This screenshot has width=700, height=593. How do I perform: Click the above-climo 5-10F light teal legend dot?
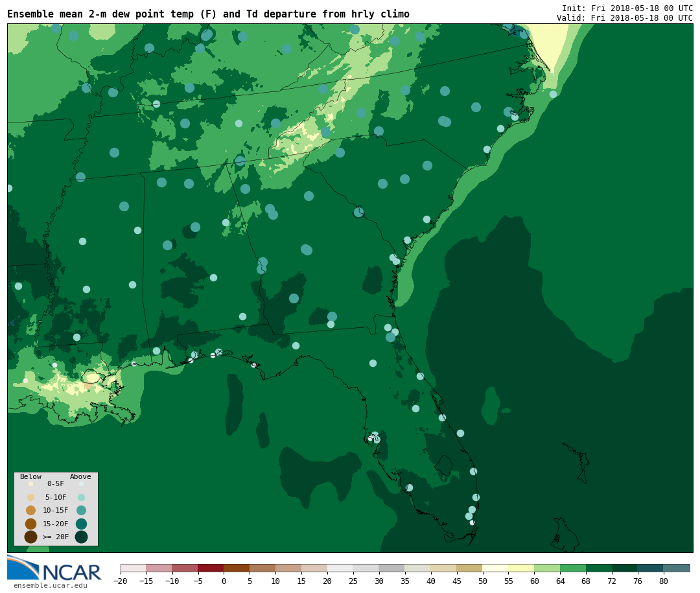tap(81, 498)
